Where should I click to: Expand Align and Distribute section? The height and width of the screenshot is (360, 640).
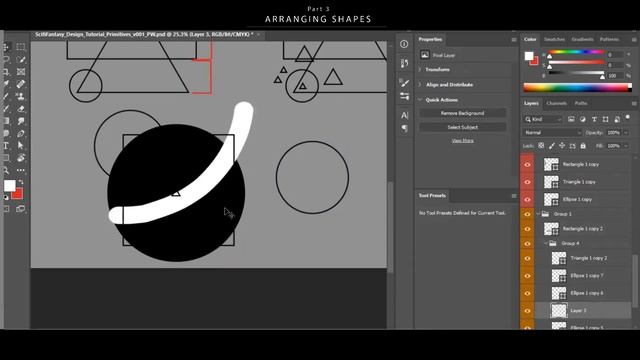click(420, 85)
